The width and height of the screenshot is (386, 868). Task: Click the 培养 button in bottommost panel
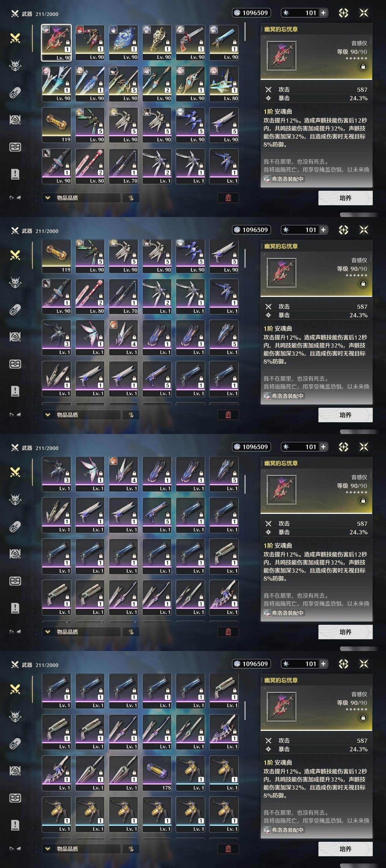pos(345,849)
